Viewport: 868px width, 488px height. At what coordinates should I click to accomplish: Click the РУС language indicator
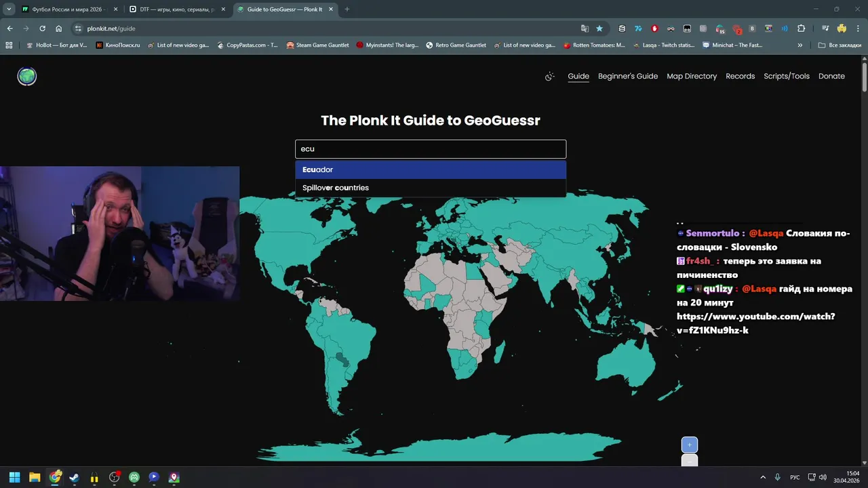[x=795, y=477]
